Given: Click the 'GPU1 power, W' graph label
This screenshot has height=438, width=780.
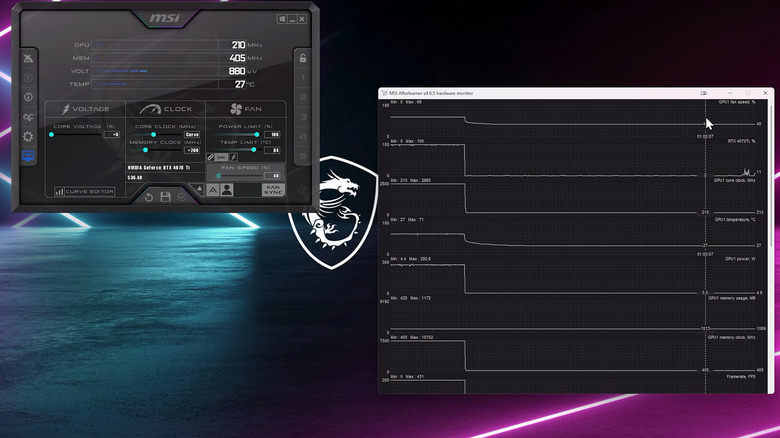Looking at the screenshot, I should 740,259.
